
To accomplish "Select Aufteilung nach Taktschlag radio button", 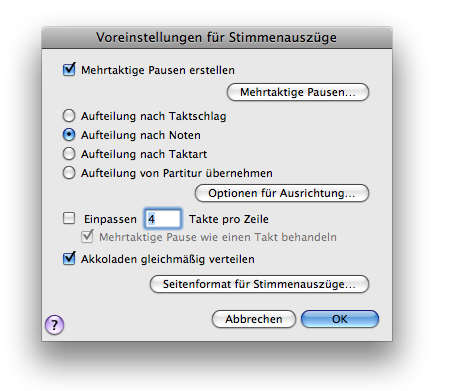I will [x=69, y=116].
